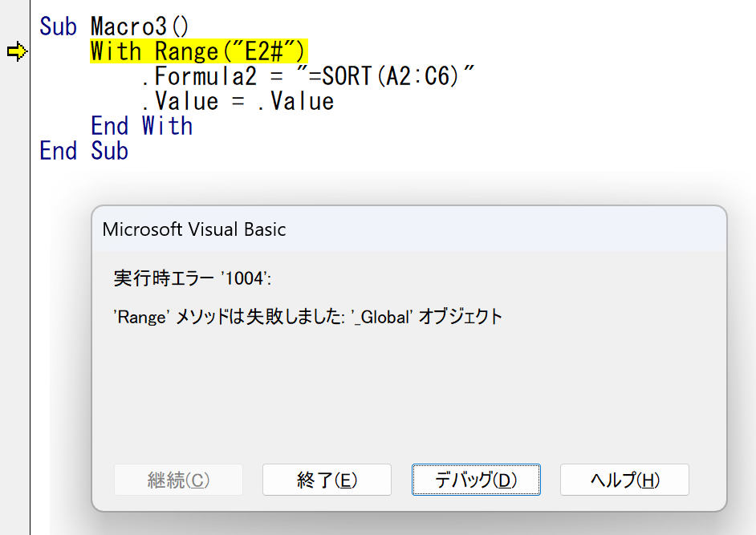Click the yellow execution arrow in margin
The image size is (756, 535).
click(x=18, y=51)
